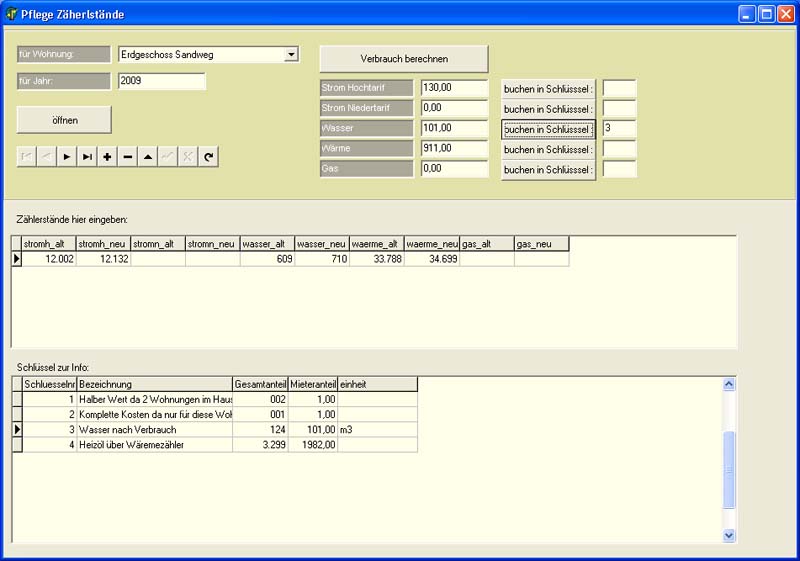
Task: Click the 'm3' einheit cell
Action: point(378,429)
